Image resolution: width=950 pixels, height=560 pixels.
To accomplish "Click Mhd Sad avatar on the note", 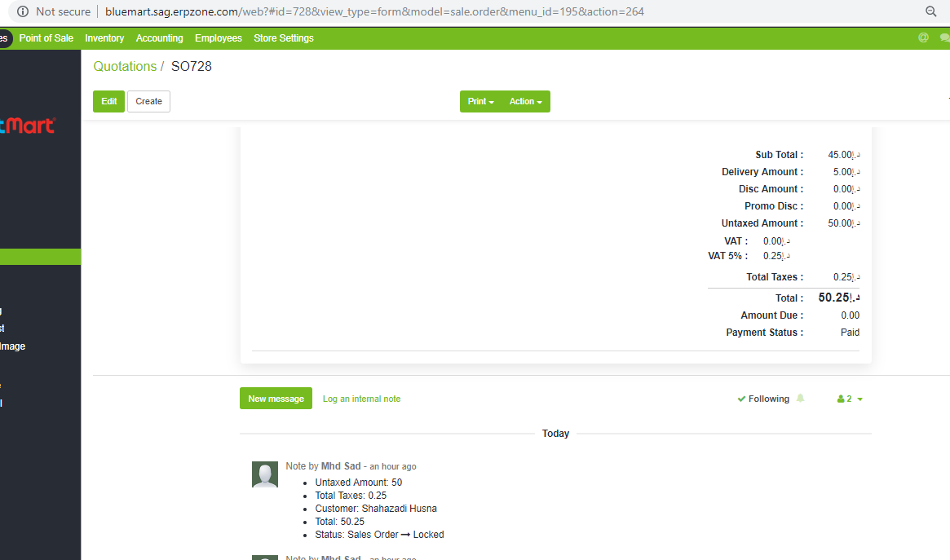I will (265, 474).
